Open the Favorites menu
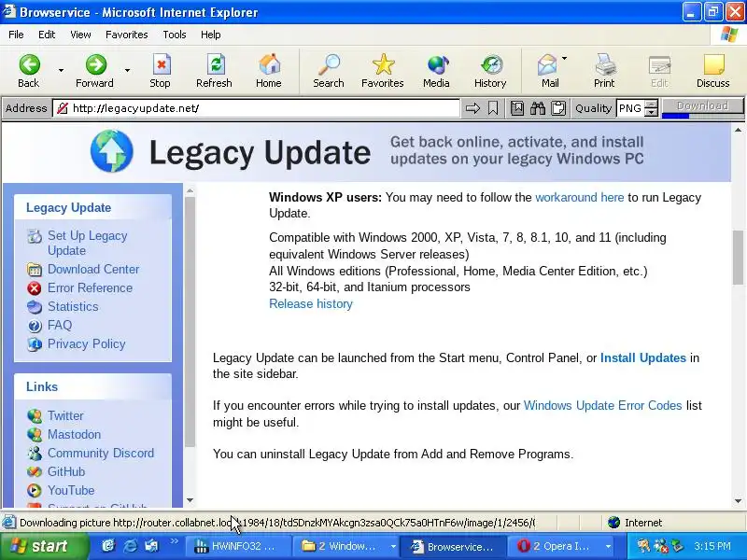747x560 pixels. [x=127, y=35]
